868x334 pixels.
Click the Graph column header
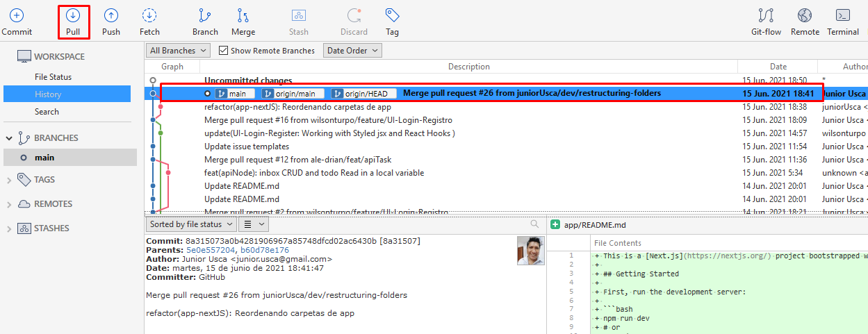(172, 67)
